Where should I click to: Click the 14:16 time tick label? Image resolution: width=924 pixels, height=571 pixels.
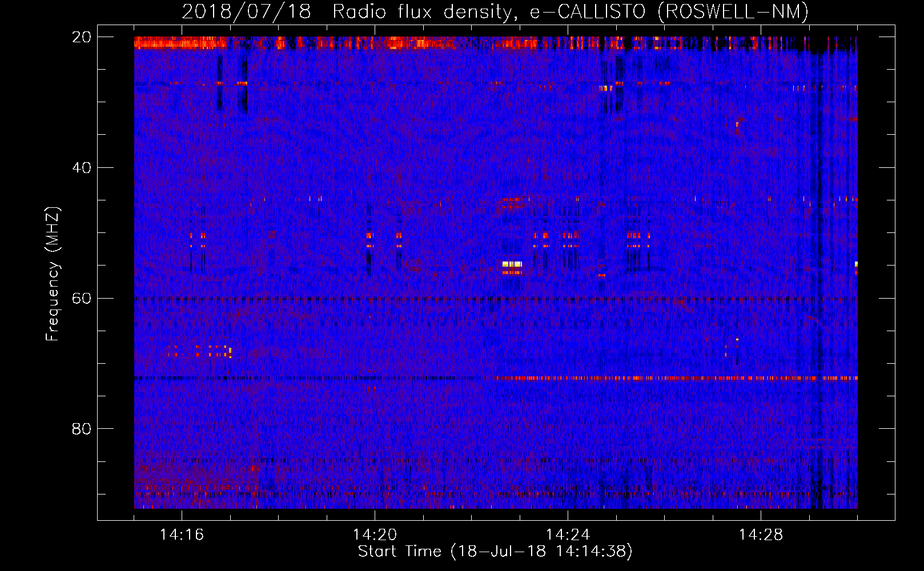[182, 534]
